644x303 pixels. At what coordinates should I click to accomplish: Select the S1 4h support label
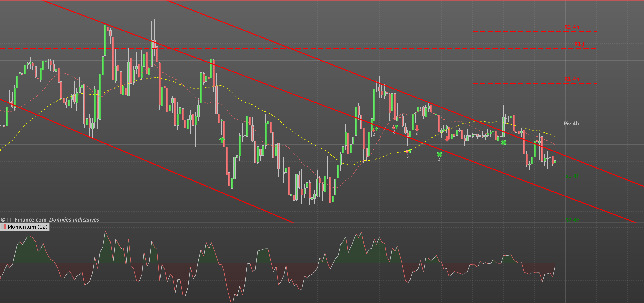(572, 176)
